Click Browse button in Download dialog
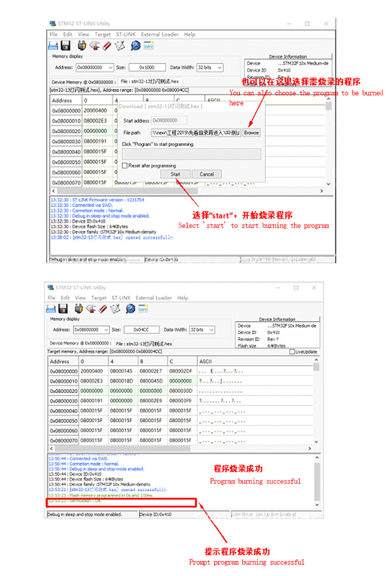 point(251,133)
